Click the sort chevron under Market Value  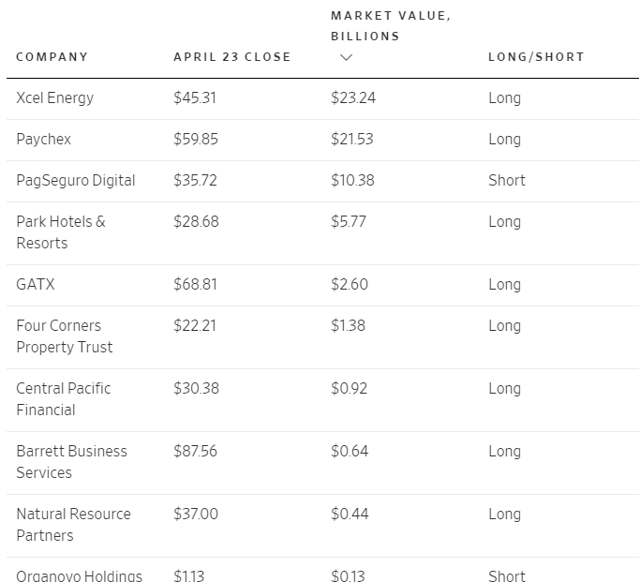point(346,57)
